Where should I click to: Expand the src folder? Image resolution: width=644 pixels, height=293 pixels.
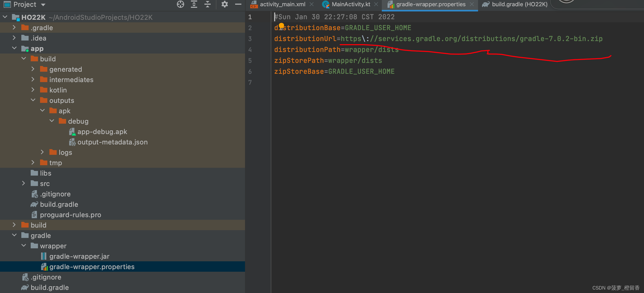[x=23, y=183]
